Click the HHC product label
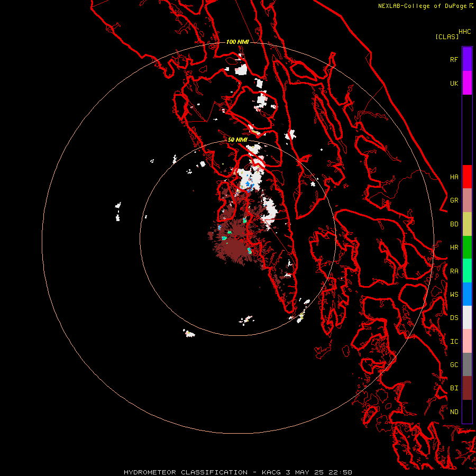476x476 pixels. click(465, 32)
